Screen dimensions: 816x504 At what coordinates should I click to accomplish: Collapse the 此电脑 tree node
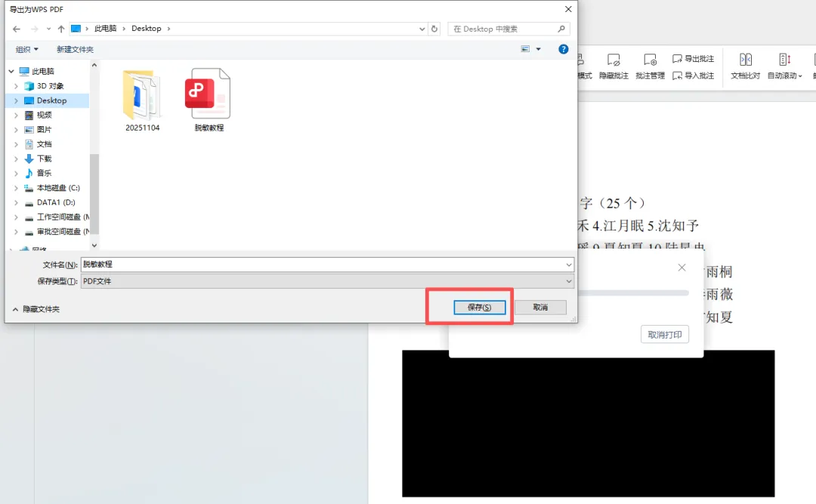[x=11, y=71]
